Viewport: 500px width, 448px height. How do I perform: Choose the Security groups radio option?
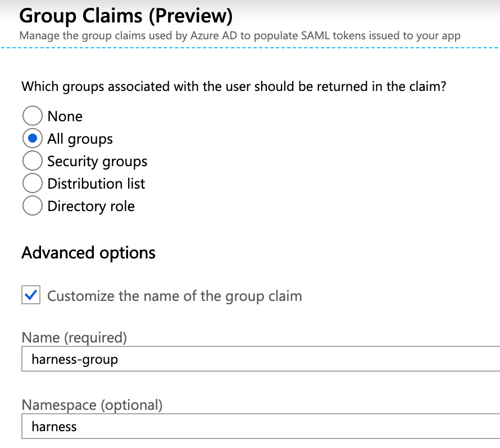[33, 161]
